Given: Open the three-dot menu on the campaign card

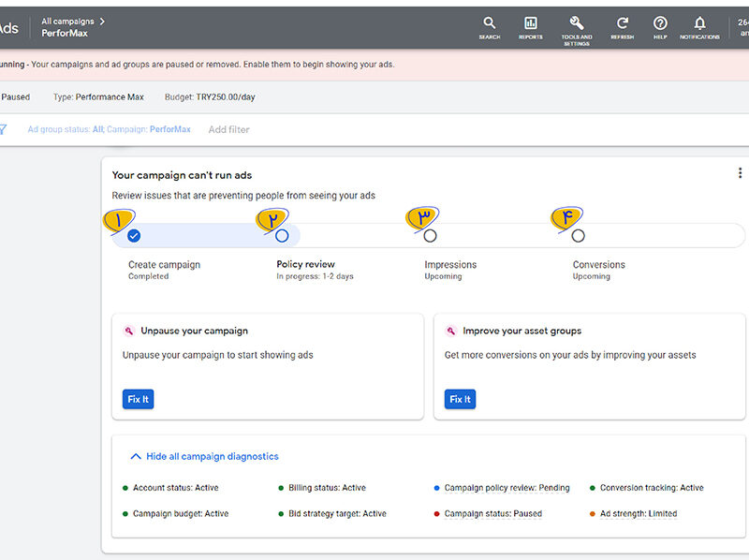Looking at the screenshot, I should click(x=740, y=173).
